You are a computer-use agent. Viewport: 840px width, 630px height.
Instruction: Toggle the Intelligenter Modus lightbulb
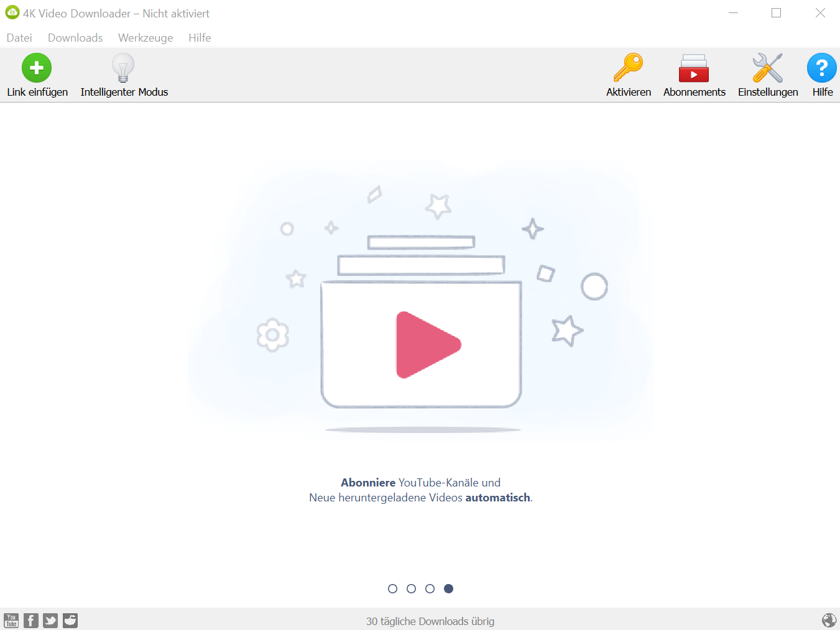[123, 68]
